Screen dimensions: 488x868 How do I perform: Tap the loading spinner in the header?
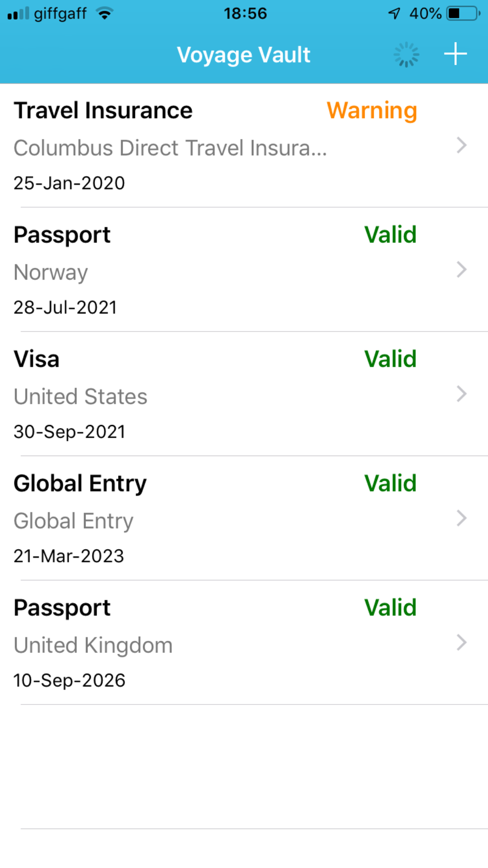pos(406,54)
